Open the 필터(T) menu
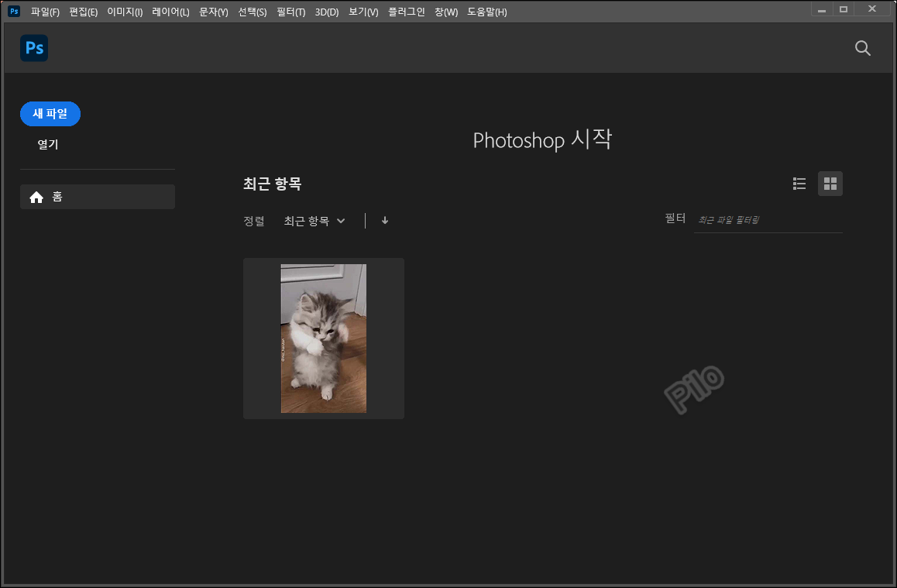The height and width of the screenshot is (588, 897). 290,12
